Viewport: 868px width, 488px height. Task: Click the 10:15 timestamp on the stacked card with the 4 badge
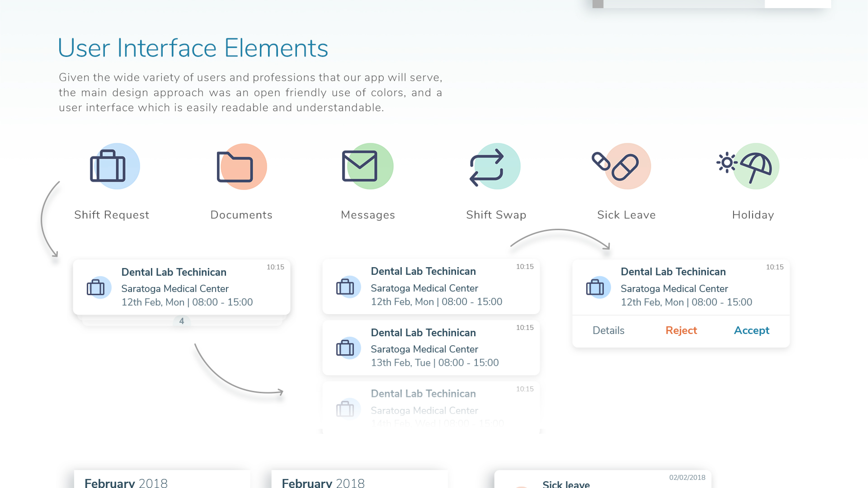275,267
